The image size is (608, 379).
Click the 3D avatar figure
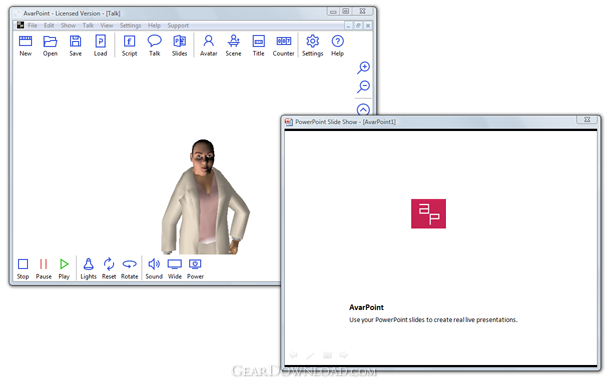(x=206, y=197)
